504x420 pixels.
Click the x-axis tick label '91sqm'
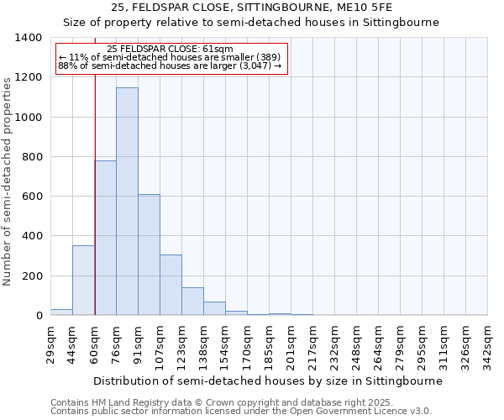(x=138, y=345)
